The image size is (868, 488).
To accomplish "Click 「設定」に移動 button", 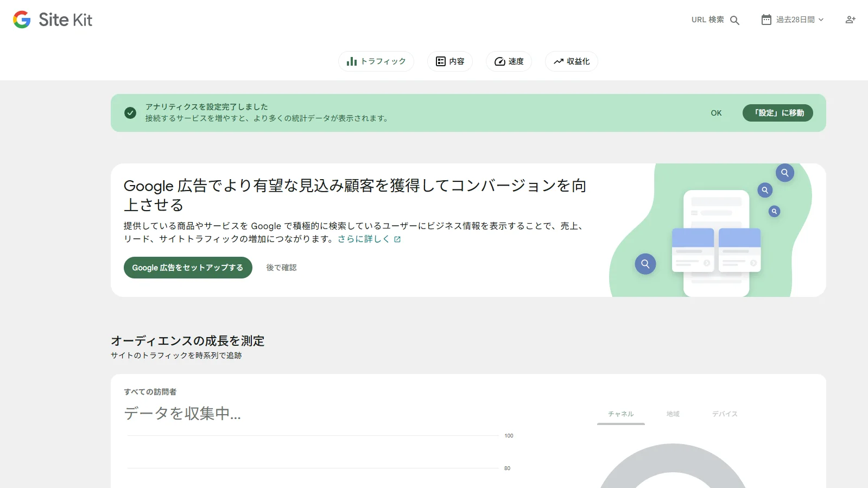I will pos(778,113).
